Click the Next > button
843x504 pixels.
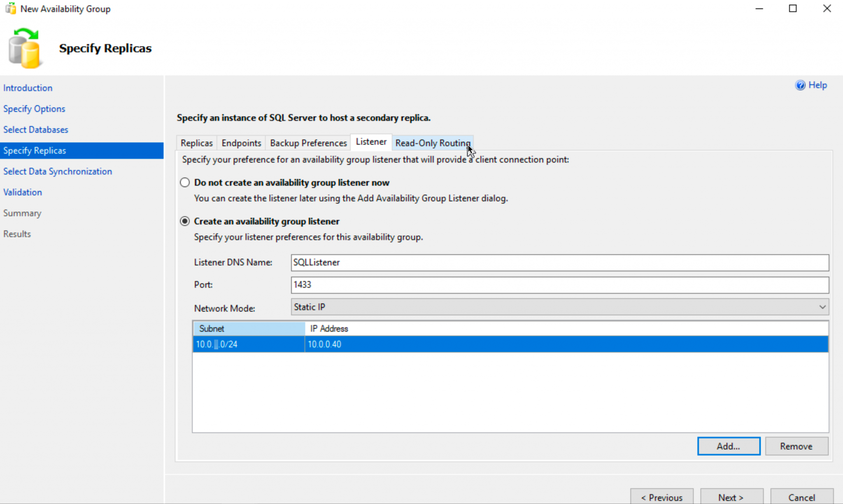pos(731,497)
